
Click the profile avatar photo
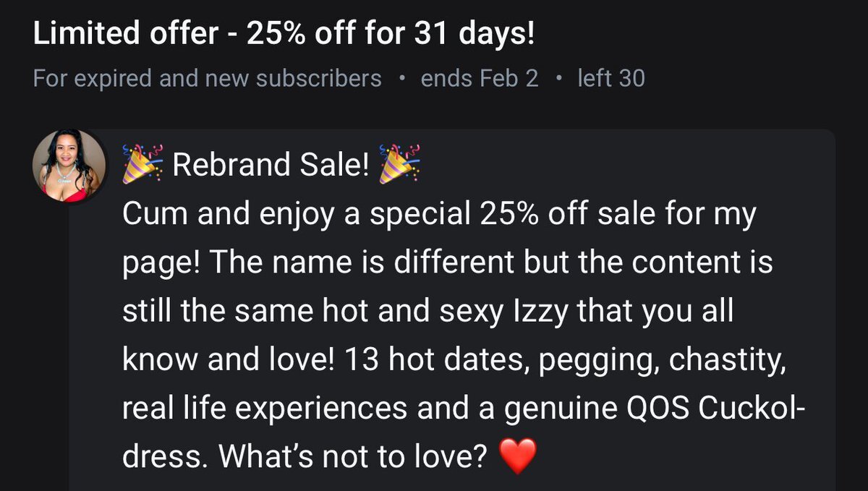pyautogui.click(x=69, y=166)
